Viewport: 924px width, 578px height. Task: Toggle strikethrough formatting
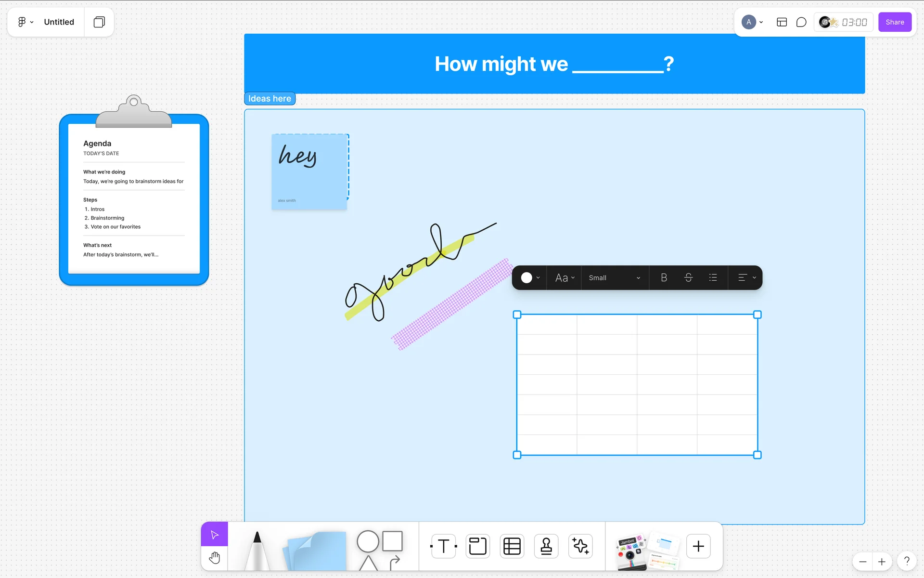[688, 277]
